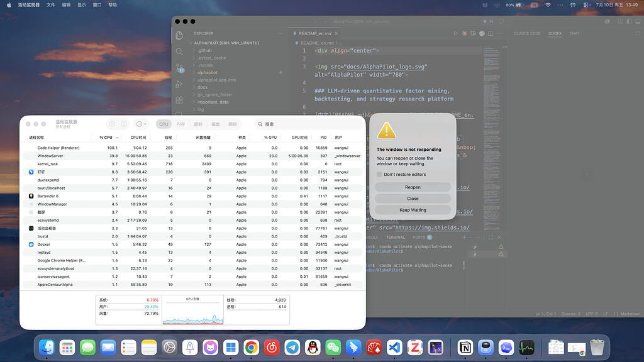
Task: Open the 显示 menu in the menu bar
Action: (x=81, y=5)
